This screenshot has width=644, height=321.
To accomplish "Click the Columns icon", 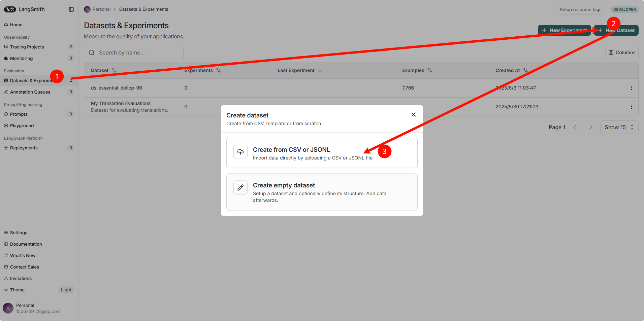I will pos(611,52).
